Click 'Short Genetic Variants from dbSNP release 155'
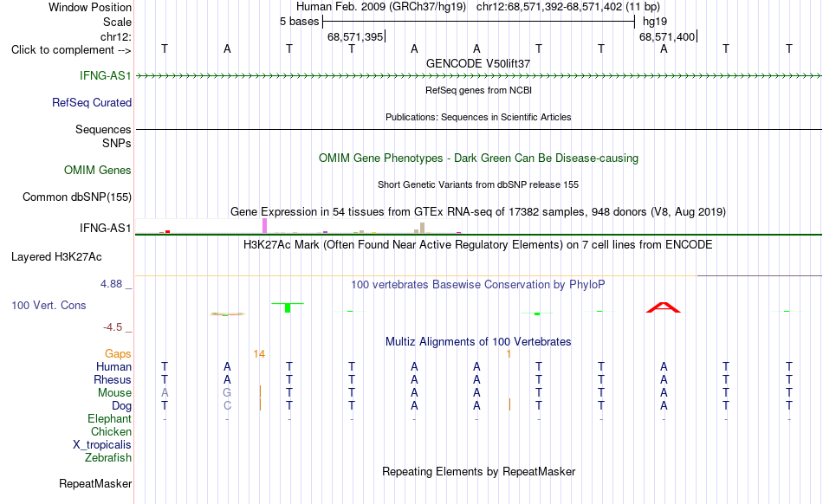Viewport: 823px width, 504px height. [478, 184]
